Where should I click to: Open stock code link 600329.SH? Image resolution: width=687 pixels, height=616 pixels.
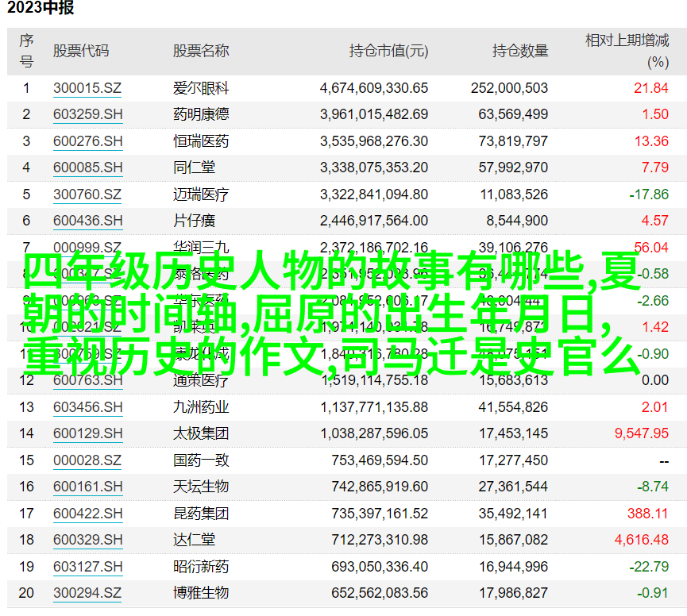click(87, 540)
